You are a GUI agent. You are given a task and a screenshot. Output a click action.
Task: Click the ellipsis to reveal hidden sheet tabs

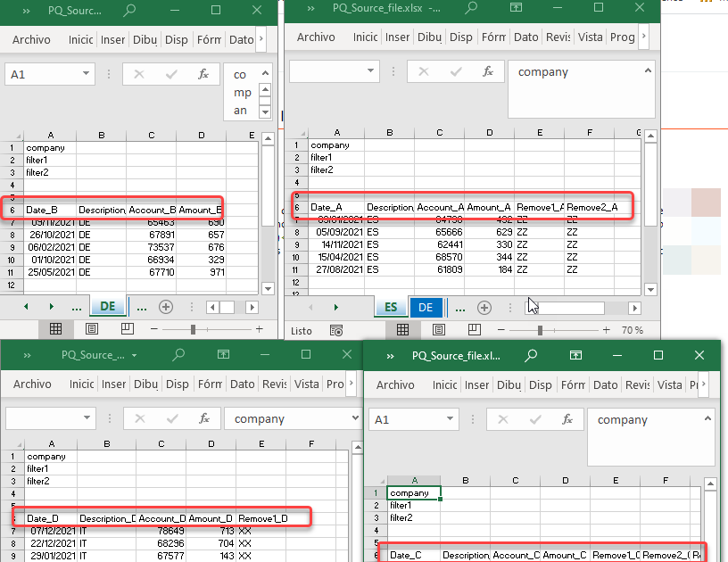[459, 306]
